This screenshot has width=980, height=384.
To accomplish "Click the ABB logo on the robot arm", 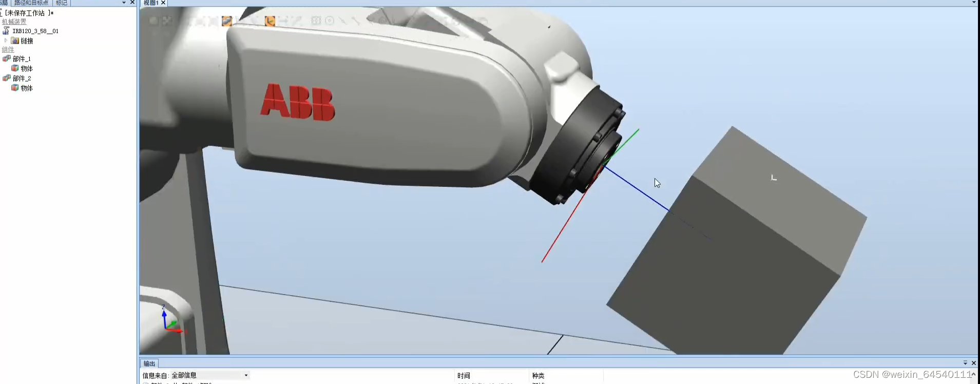I will pyautogui.click(x=297, y=103).
